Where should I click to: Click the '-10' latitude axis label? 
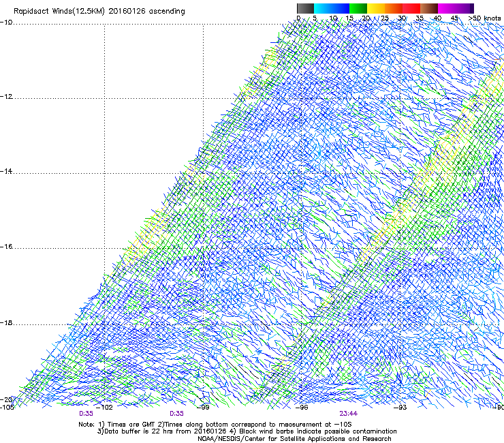(x=6, y=22)
